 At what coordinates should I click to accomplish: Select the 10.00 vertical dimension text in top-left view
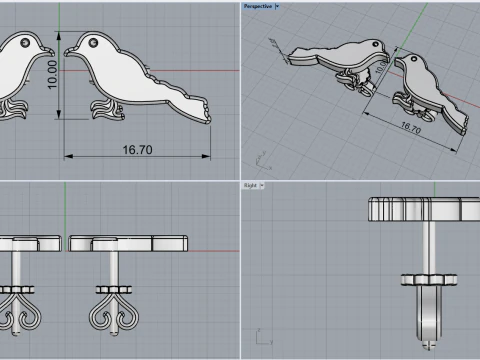pos(52,75)
